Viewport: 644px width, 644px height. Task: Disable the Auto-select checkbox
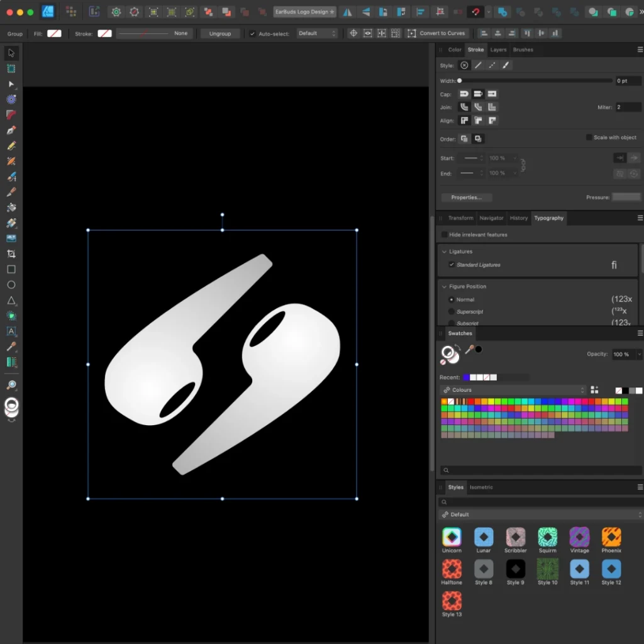click(x=252, y=33)
